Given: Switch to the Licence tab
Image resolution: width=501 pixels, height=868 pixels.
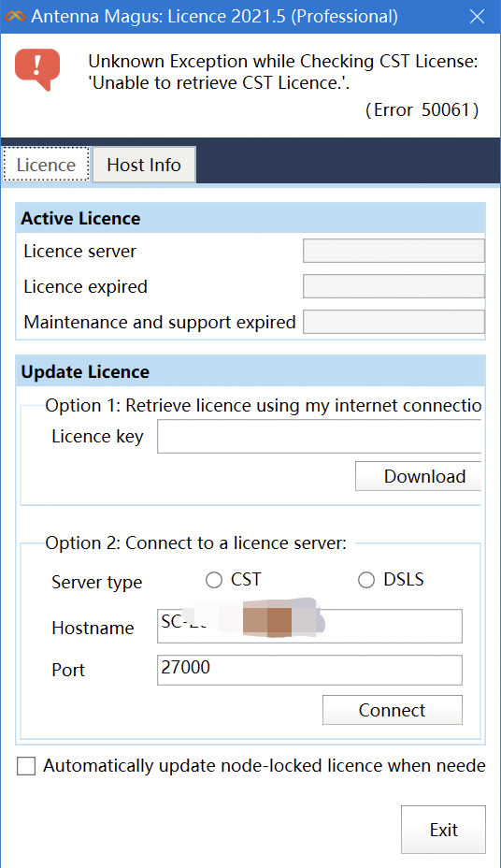Looking at the screenshot, I should click(x=47, y=165).
